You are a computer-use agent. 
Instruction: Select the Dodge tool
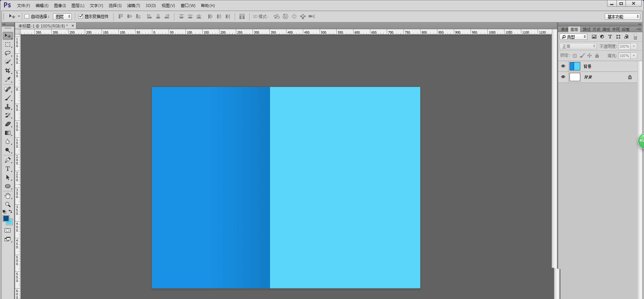(x=8, y=150)
